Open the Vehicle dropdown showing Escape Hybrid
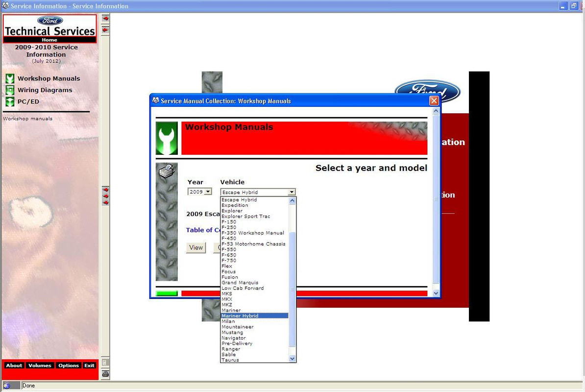Image resolution: width=585 pixels, height=392 pixels. point(258,192)
